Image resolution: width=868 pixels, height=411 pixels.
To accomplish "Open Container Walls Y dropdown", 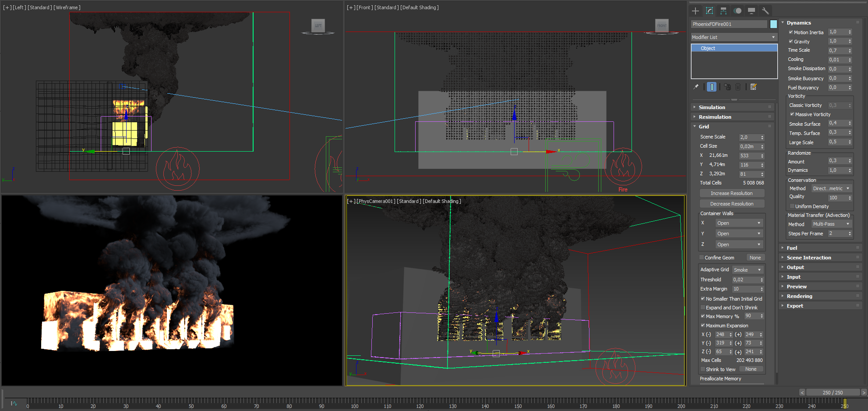I will 739,234.
